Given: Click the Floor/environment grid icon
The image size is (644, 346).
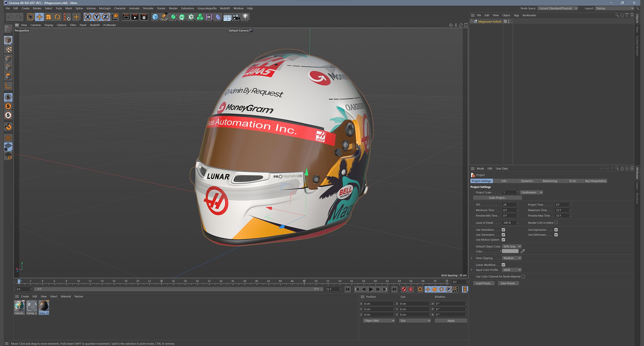Looking at the screenshot, I should click(227, 17).
